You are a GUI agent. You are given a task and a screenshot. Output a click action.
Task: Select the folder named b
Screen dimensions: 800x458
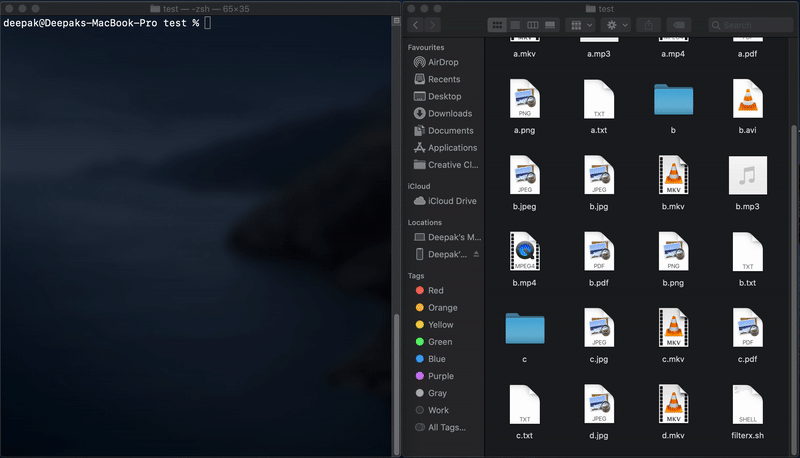tap(673, 99)
